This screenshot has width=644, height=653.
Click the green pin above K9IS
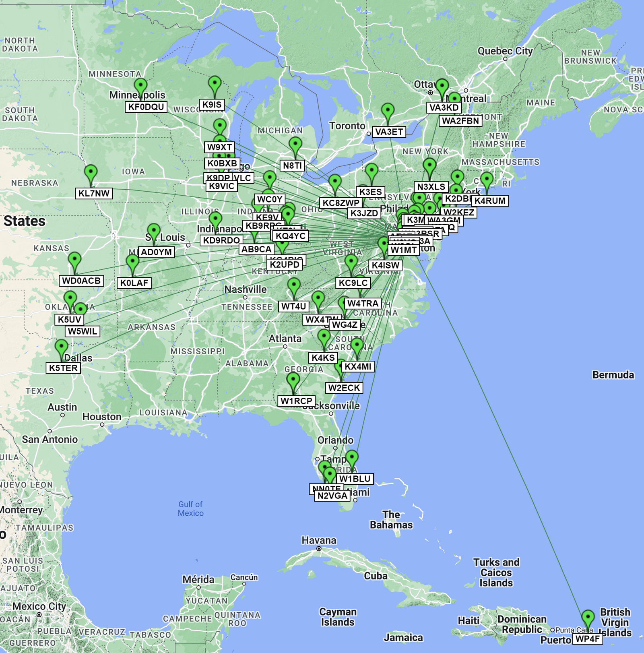point(215,84)
